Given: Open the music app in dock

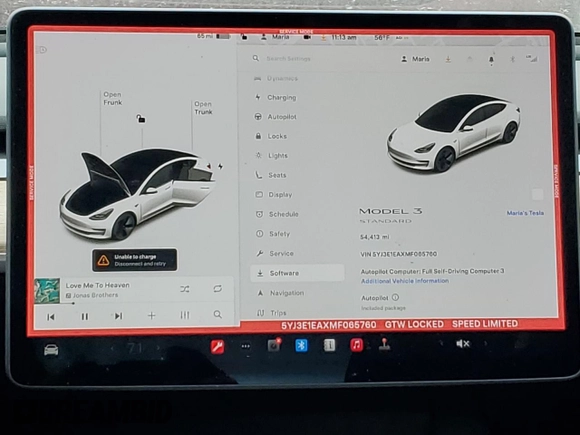Looking at the screenshot, I should click(x=357, y=345).
